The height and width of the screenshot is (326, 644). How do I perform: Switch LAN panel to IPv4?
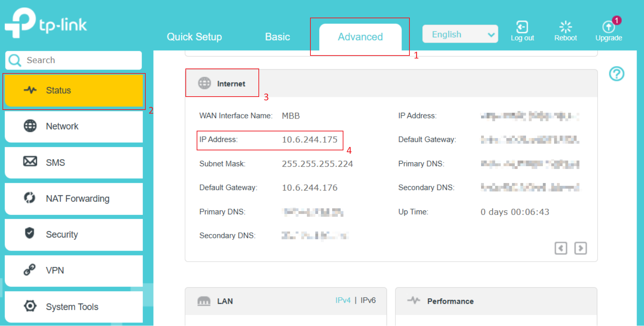click(343, 300)
